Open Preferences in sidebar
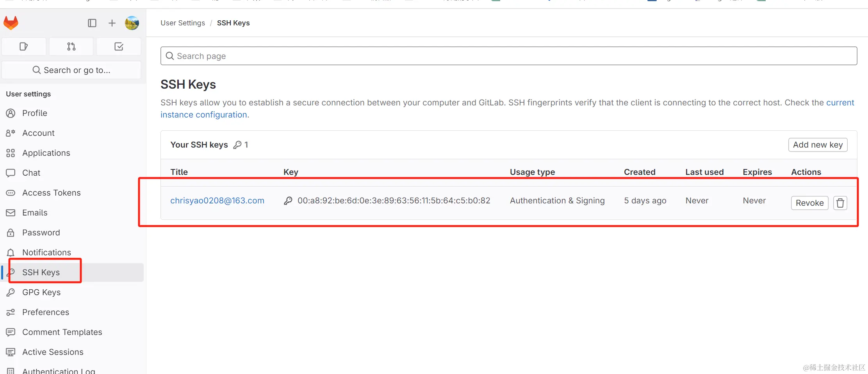The width and height of the screenshot is (868, 374). [73, 312]
